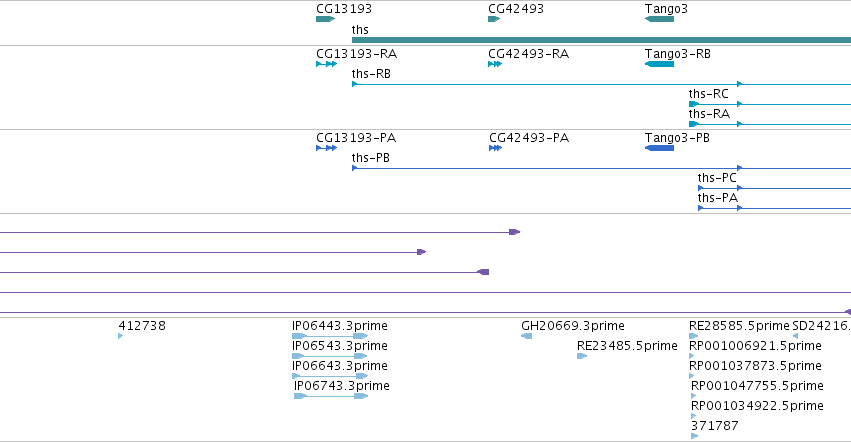Click the ths-PB protein label
The image size is (851, 442).
(371, 158)
